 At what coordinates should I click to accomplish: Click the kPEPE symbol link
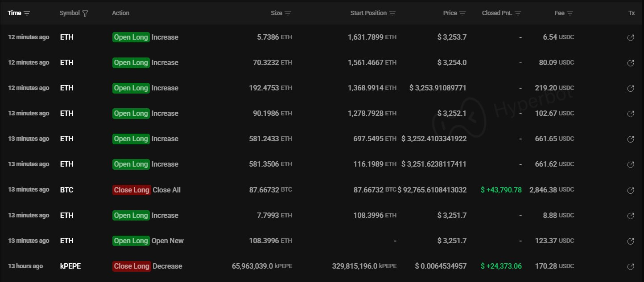click(x=70, y=266)
